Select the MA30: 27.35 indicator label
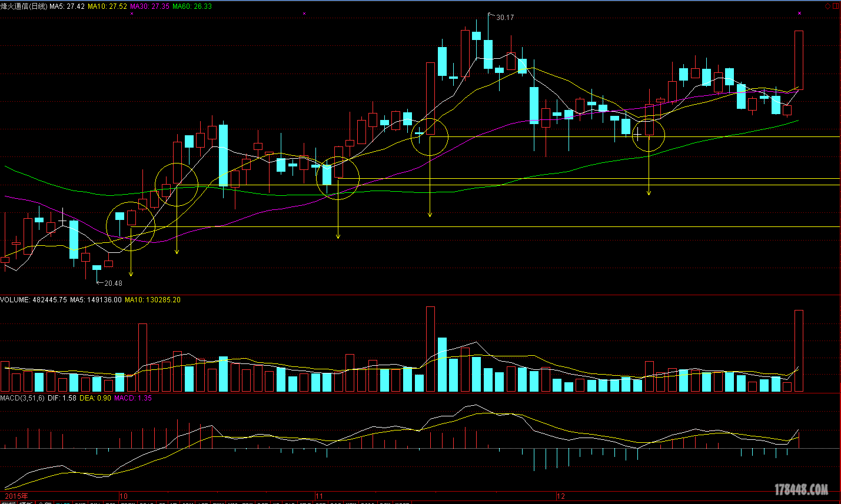841x504 pixels. (x=149, y=6)
